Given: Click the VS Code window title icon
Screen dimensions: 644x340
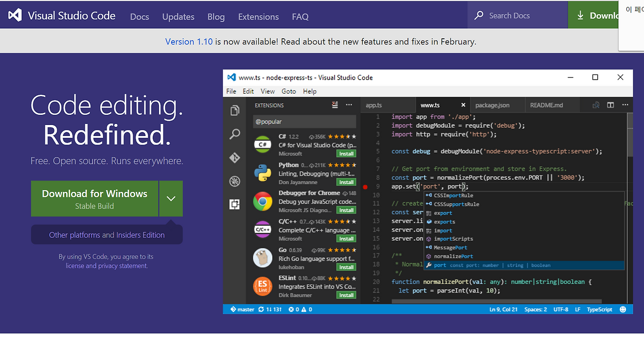Looking at the screenshot, I should click(231, 77).
